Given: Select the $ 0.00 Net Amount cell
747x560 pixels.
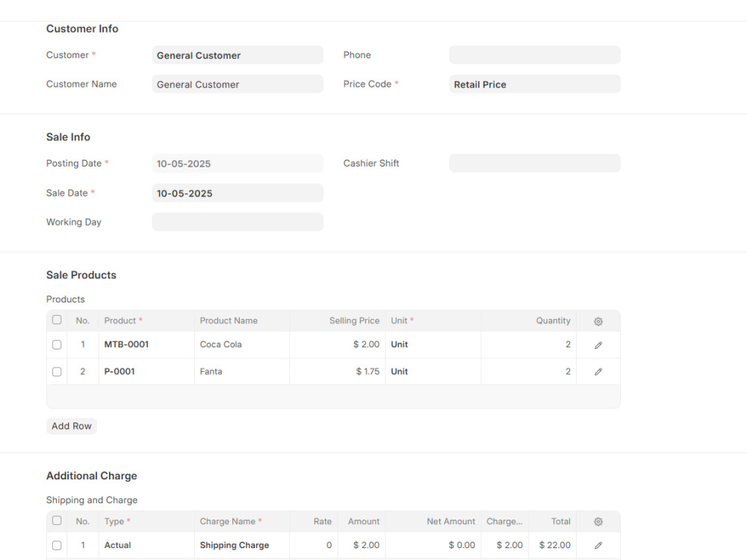Looking at the screenshot, I should [x=433, y=545].
